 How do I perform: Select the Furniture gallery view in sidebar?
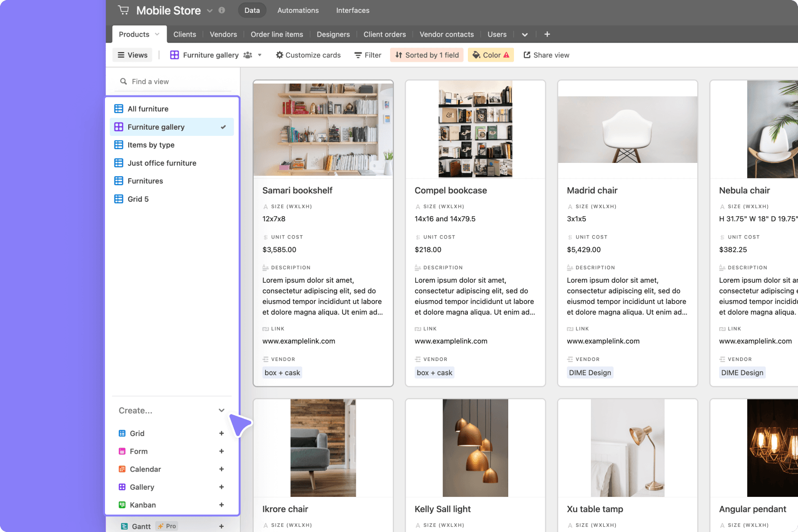pos(172,127)
